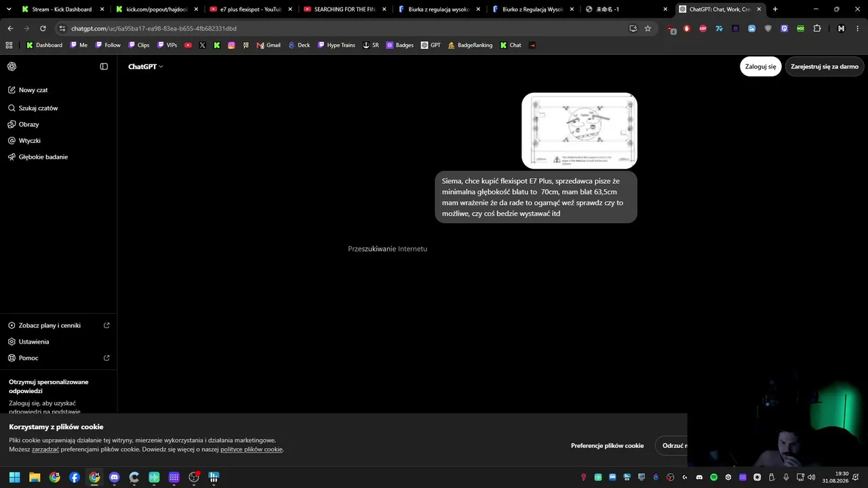Image resolution: width=868 pixels, height=488 pixels.
Task: Bookmark page with star icon
Action: click(648, 28)
